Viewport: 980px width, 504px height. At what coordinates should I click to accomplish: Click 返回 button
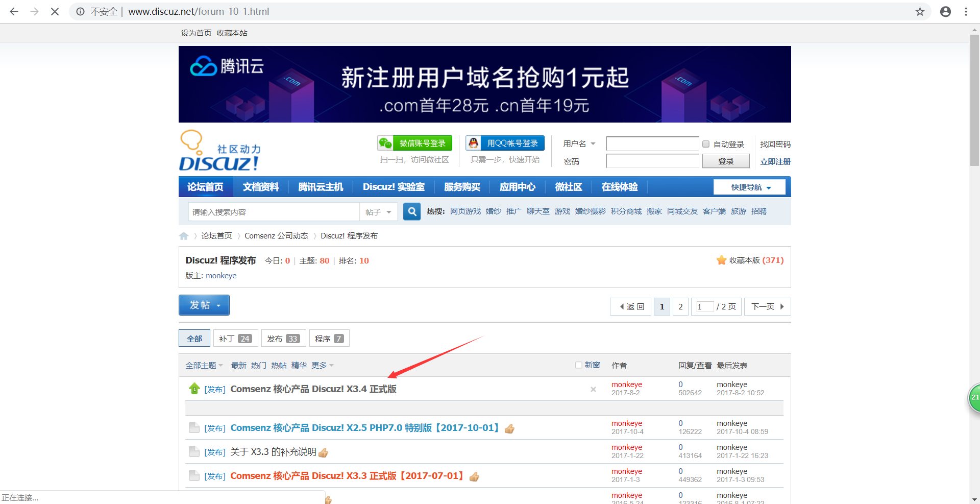[631, 306]
